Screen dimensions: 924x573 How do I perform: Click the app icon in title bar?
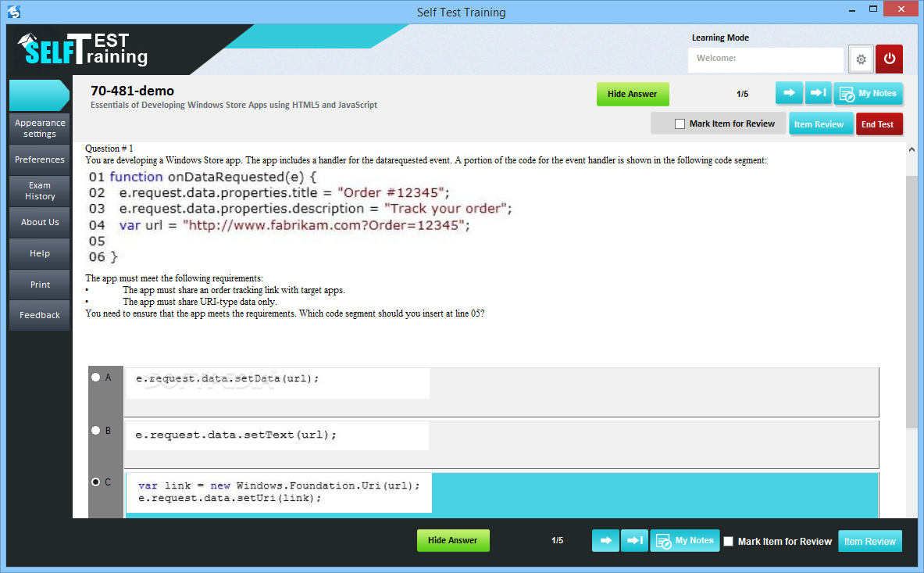pyautogui.click(x=13, y=12)
